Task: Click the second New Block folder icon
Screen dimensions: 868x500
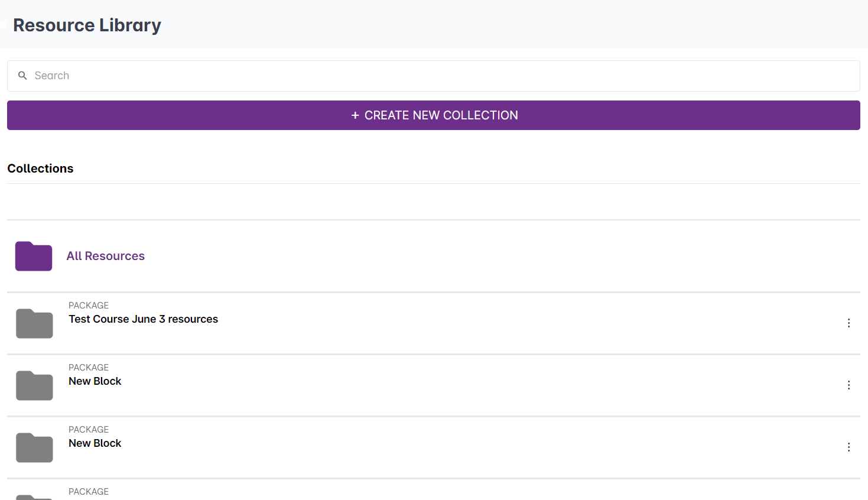Action: point(34,447)
